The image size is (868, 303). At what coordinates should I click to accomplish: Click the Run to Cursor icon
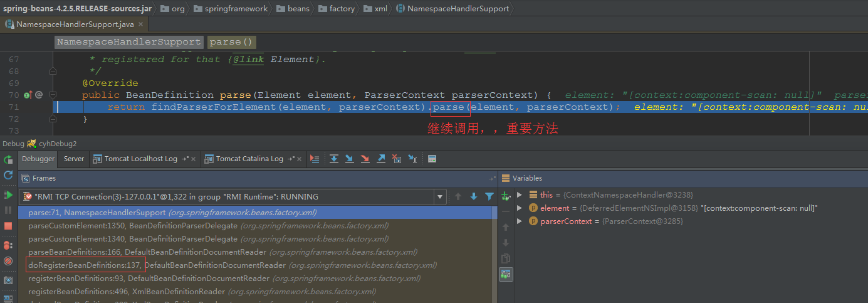(x=412, y=159)
